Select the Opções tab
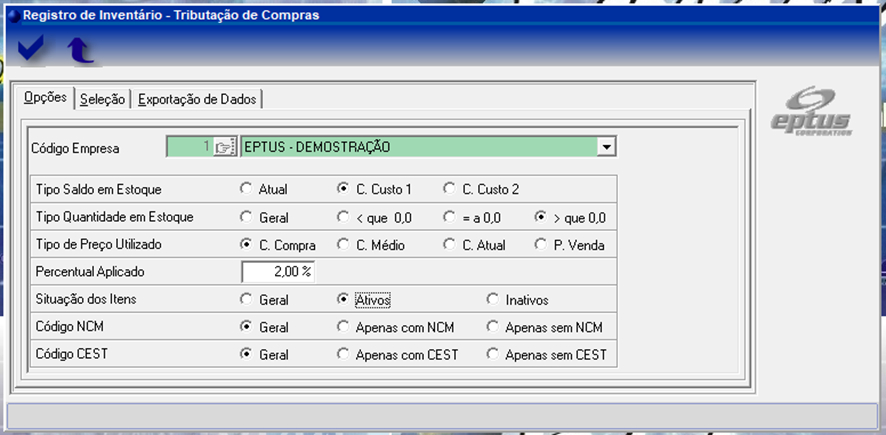 point(44,98)
